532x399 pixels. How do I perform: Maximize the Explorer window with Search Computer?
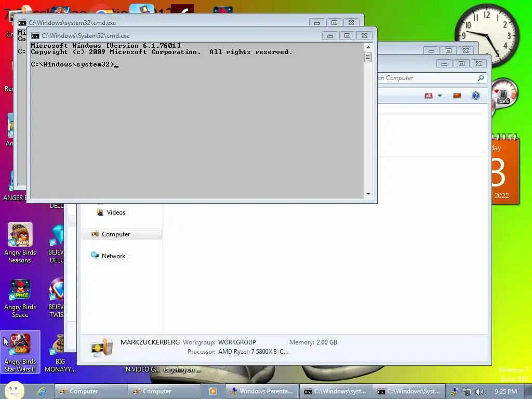pos(461,63)
